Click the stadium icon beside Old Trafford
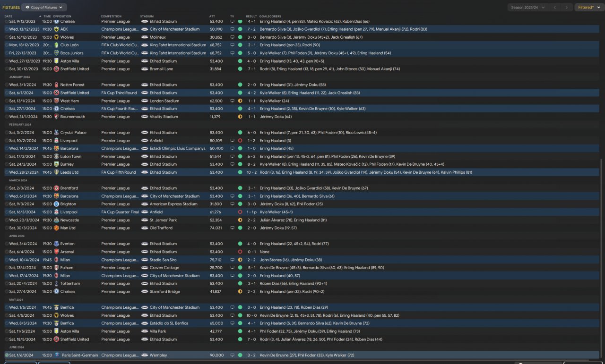Image resolution: width=605 pixels, height=364 pixels. click(145, 228)
